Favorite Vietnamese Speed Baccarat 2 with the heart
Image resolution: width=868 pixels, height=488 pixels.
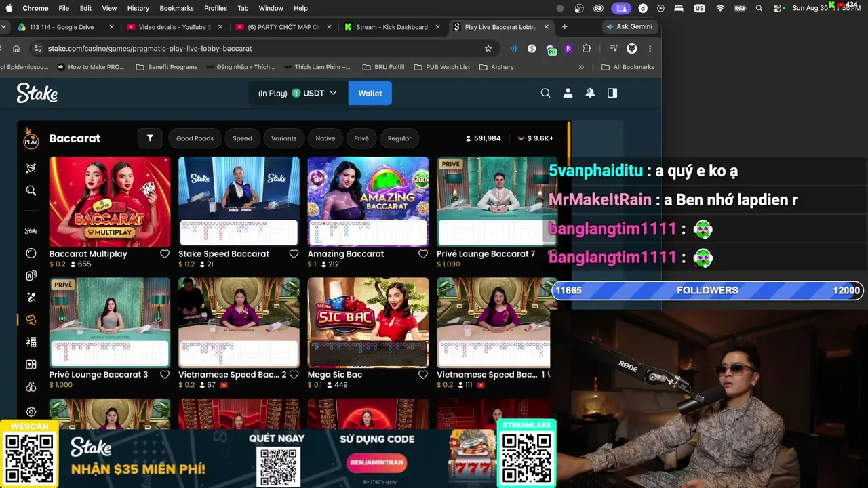tap(294, 375)
